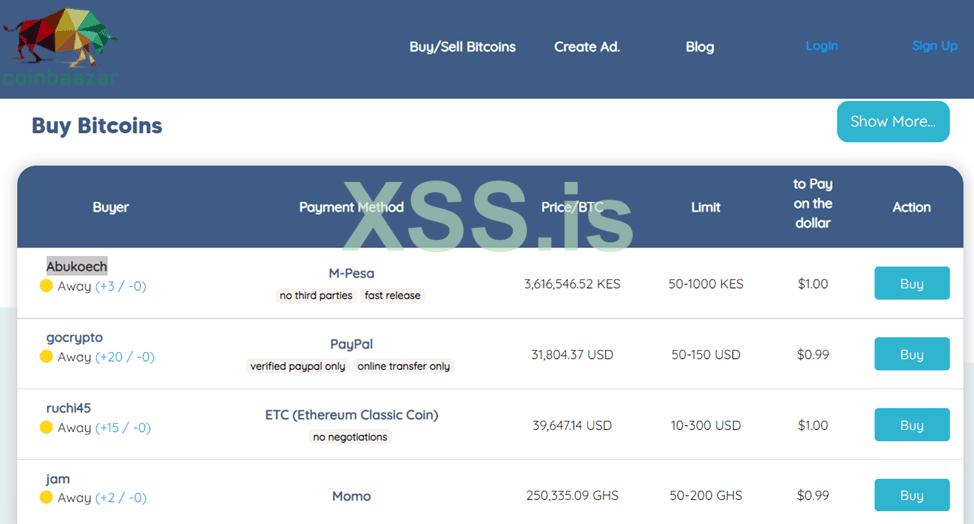View ruchi45's feedback score (+15 / -0)
Viewport: 974px width, 524px height.
coord(123,428)
